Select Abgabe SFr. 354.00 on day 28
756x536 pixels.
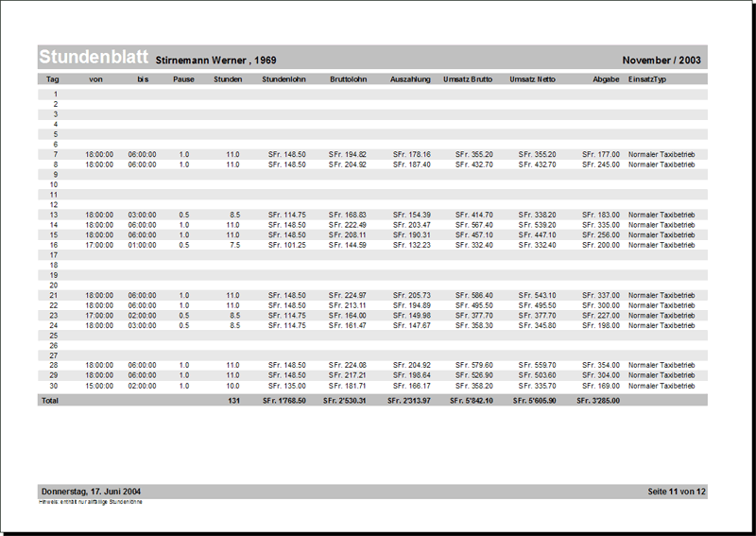601,365
